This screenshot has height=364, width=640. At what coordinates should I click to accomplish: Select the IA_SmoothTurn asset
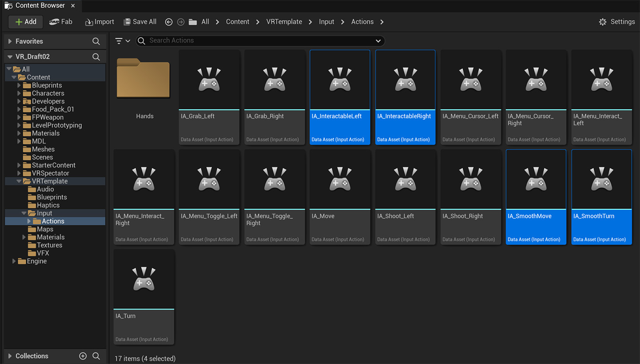(602, 197)
